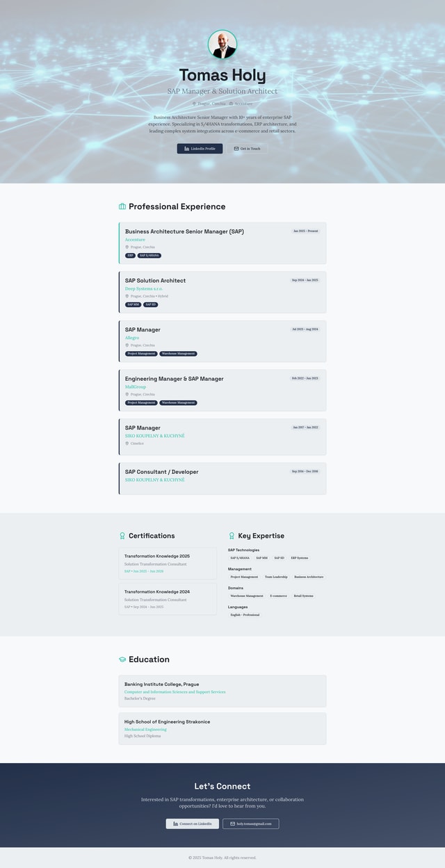445x868 pixels.
Task: Open the Transformation Knowledge 2025 certification card
Action: [168, 563]
